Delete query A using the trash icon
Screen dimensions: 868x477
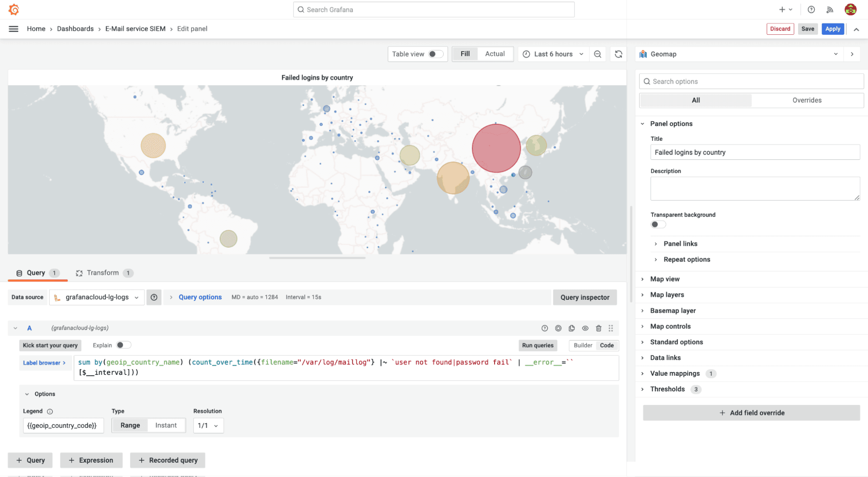coord(599,328)
